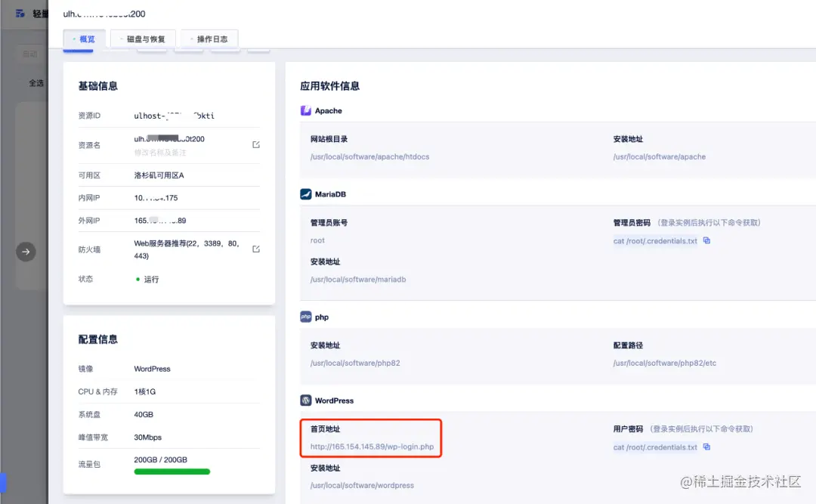
Task: Click Apache path /usr/local/software/apache/htdocs
Action: [x=370, y=156]
